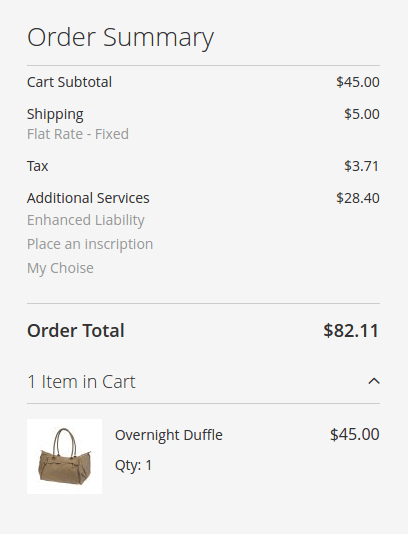Click the My Choise service line

tap(60, 268)
